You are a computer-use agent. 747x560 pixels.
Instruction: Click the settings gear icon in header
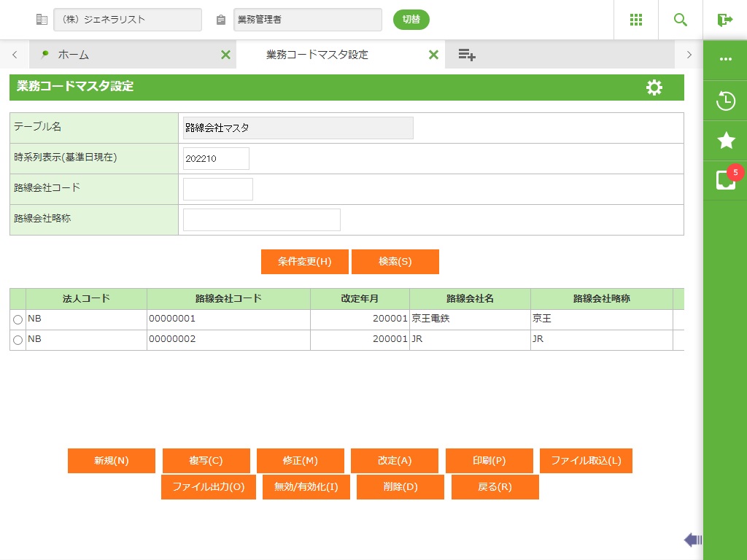click(654, 87)
